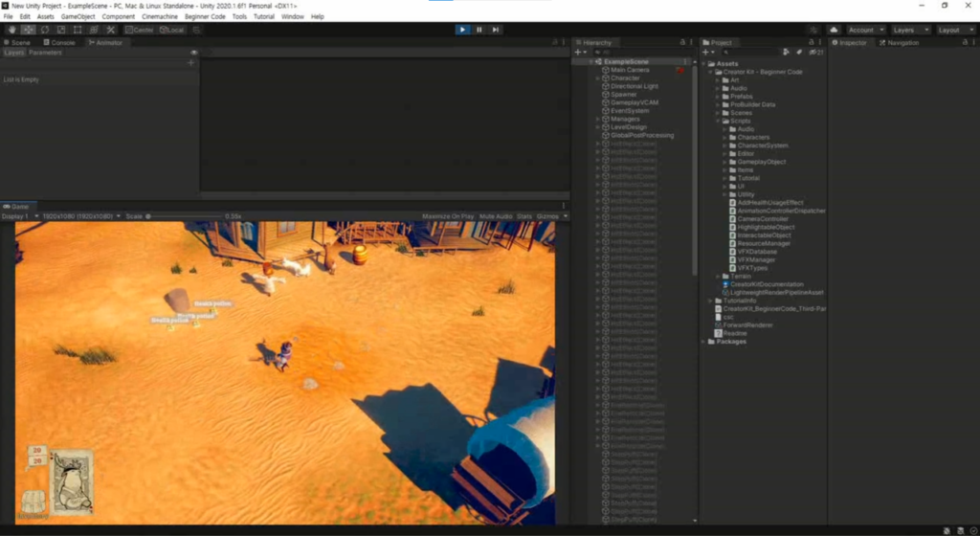Viewport: 980px width, 536px height.
Task: Toggle the Local/Global handle button
Action: [x=172, y=30]
